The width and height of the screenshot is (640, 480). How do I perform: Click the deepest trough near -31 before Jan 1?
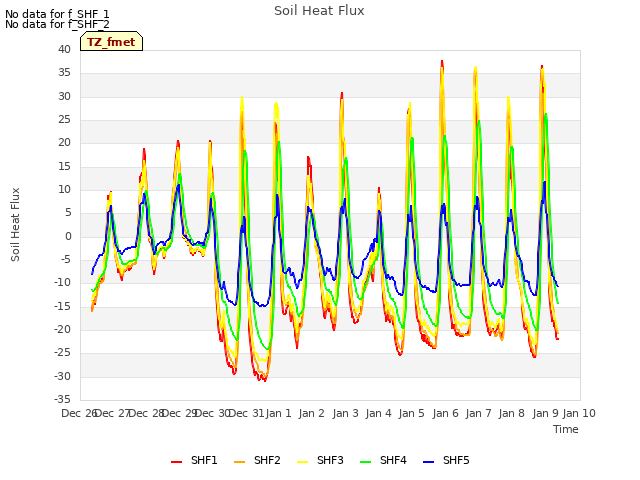264,380
